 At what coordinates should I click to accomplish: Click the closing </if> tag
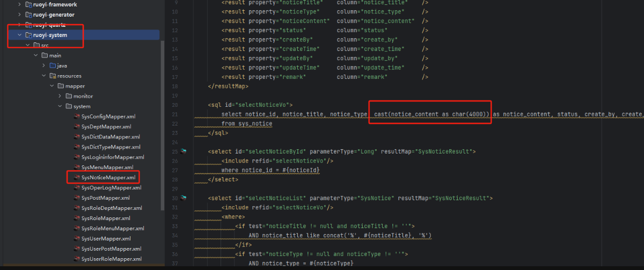pos(244,245)
